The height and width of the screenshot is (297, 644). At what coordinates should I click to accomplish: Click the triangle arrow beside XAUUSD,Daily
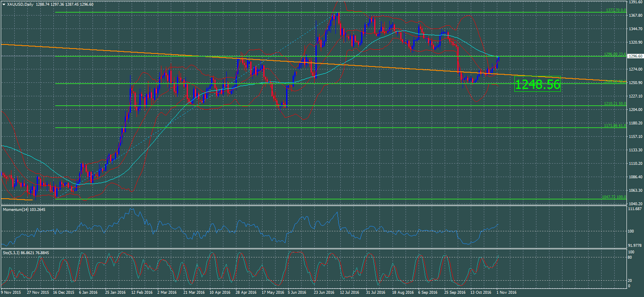pyautogui.click(x=4, y=4)
